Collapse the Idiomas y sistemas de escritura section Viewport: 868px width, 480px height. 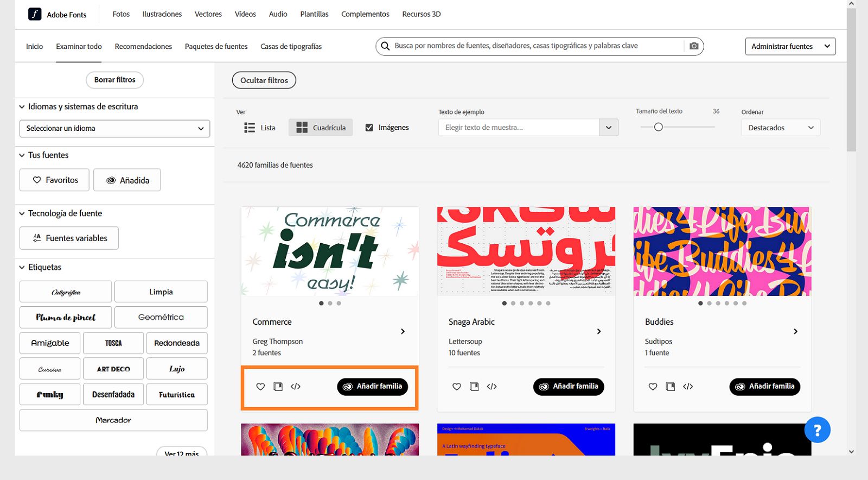[x=79, y=106]
